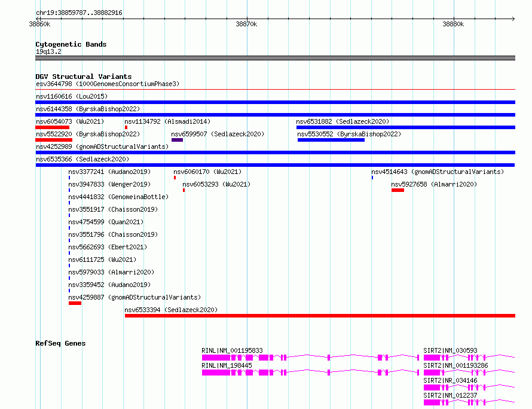Click the nsv5979033 (Almarri2020) variant label
Screen dimensions: 532x409
pos(111,272)
